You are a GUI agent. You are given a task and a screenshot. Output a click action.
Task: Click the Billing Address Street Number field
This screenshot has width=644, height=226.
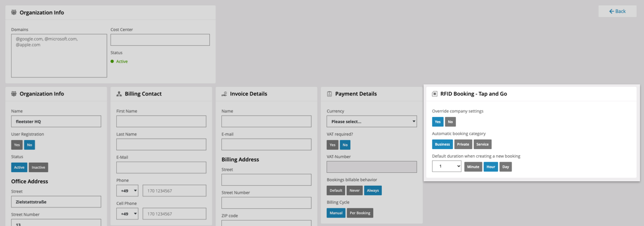(x=266, y=203)
